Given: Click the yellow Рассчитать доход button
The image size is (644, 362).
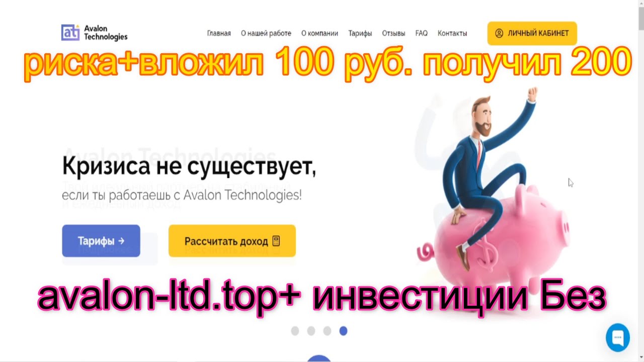Looking at the screenshot, I should [x=232, y=241].
